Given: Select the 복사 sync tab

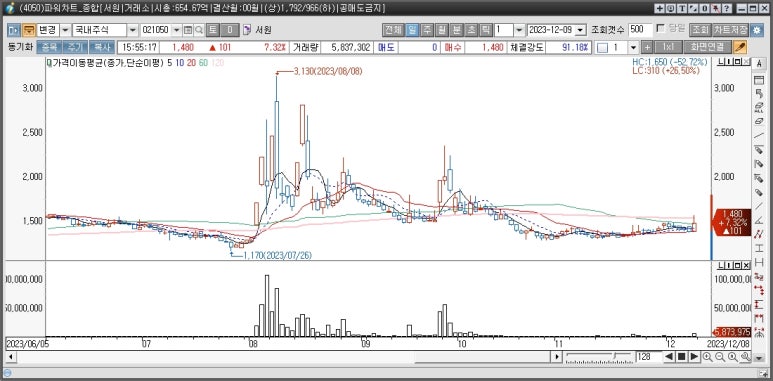Looking at the screenshot, I should pyautogui.click(x=102, y=47).
